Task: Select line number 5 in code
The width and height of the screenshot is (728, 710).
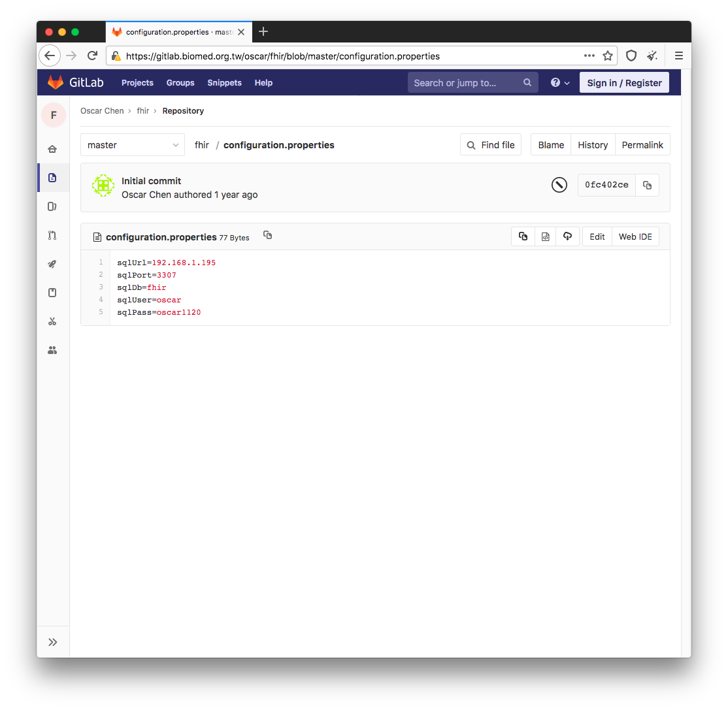Action: 101,312
